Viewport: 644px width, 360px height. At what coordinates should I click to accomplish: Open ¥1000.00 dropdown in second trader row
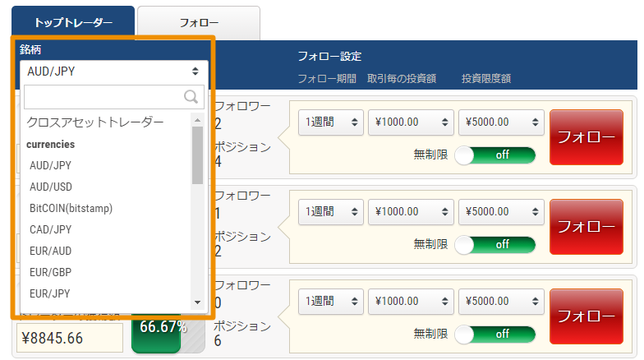411,212
